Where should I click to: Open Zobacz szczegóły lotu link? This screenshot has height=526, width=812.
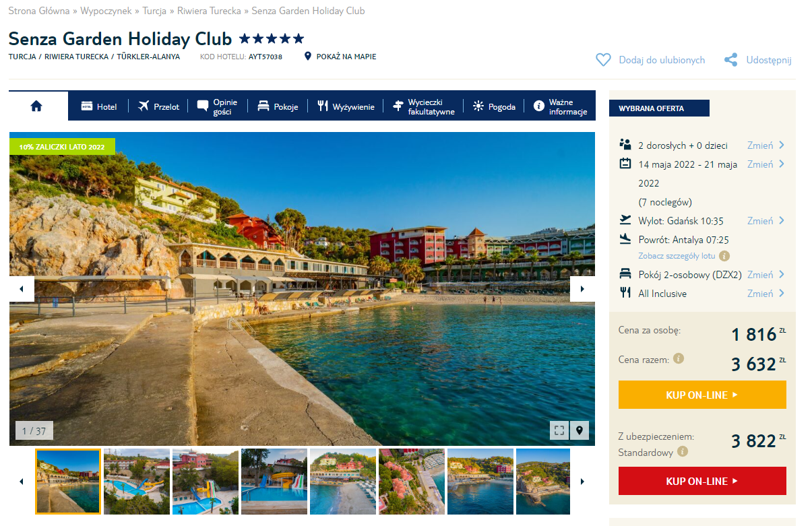tap(677, 256)
